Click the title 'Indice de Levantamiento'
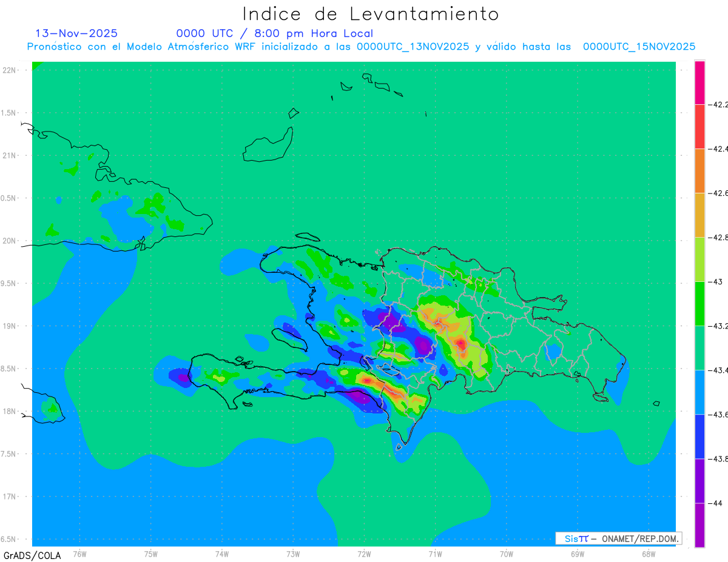This screenshot has width=728, height=562. pyautogui.click(x=371, y=13)
